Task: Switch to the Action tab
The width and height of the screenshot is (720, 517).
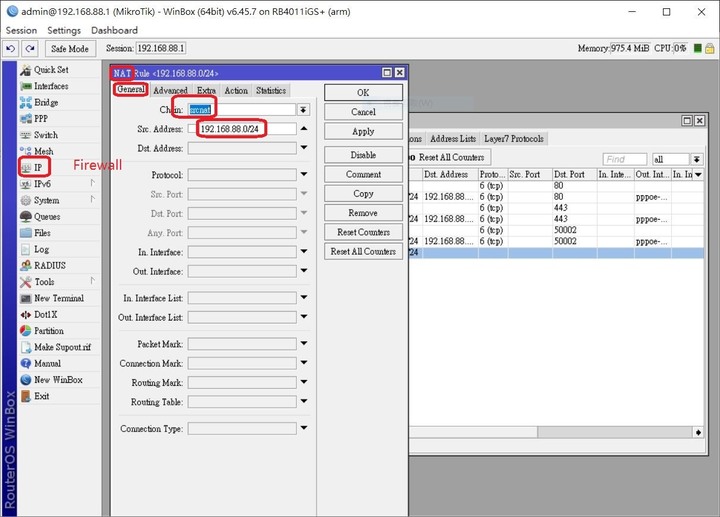Action: coord(236,90)
